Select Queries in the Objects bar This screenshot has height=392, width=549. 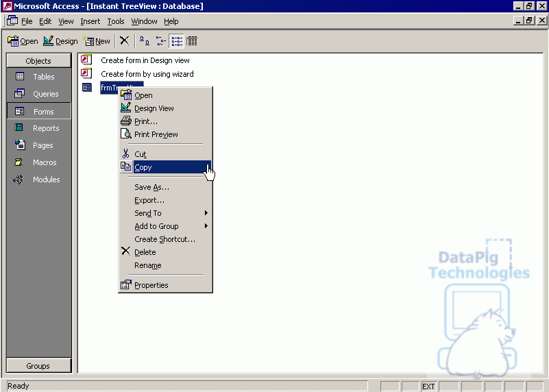click(x=39, y=94)
